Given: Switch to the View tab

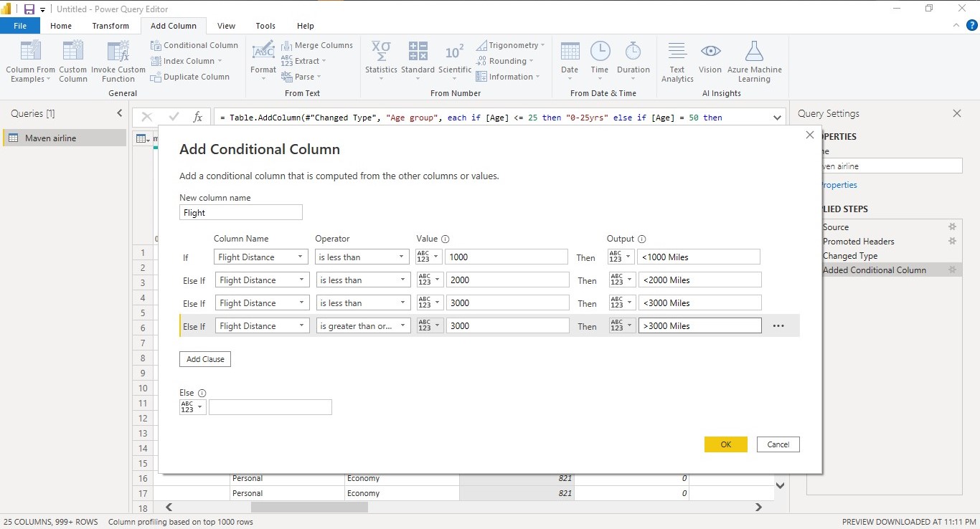Looking at the screenshot, I should pos(226,26).
